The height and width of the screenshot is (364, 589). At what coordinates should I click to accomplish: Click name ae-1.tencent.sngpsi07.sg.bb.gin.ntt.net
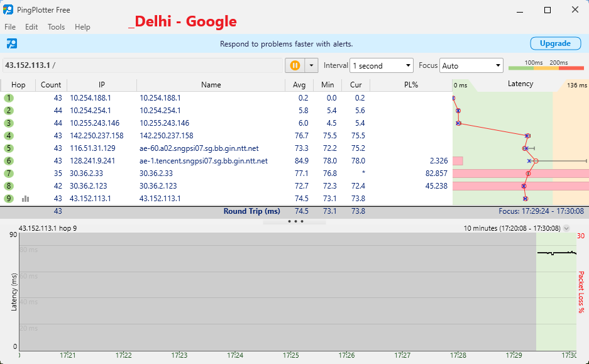pos(204,161)
